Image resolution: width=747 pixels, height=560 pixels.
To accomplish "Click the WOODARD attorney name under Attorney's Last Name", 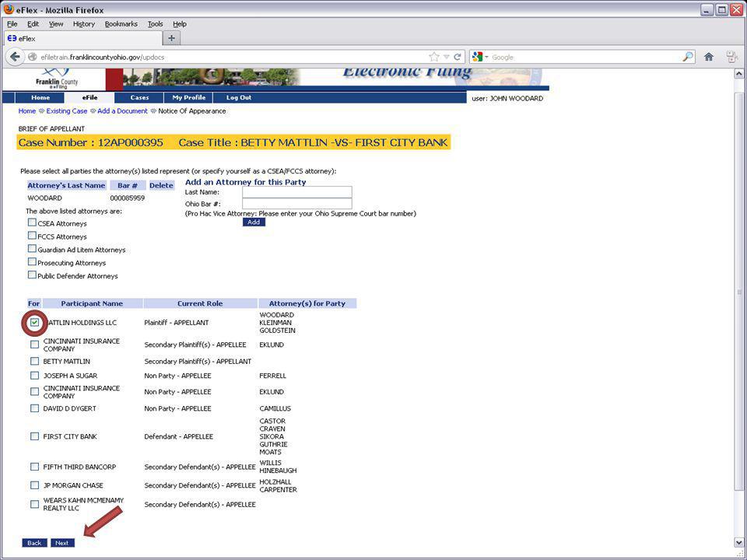I will pos(45,198).
